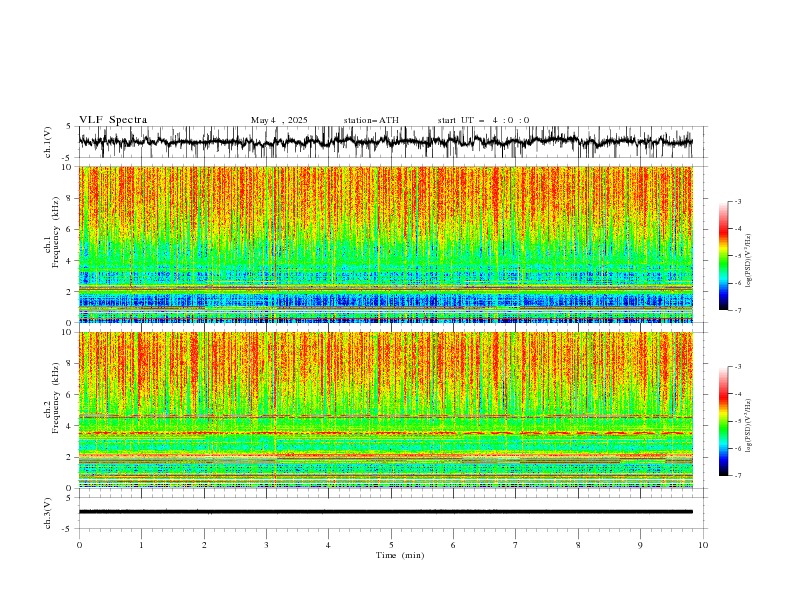
Task: Click the "ch.3(V)" axis label
Action: (x=48, y=513)
